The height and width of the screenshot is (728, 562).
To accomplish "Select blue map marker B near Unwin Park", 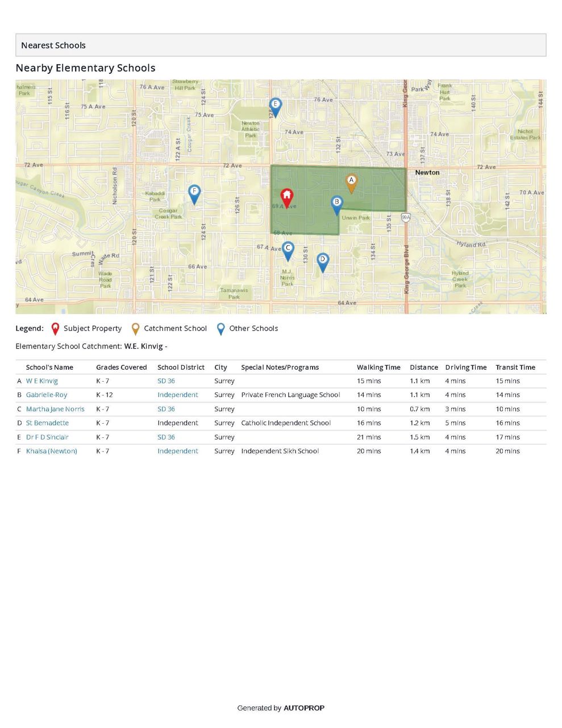I will tap(336, 204).
